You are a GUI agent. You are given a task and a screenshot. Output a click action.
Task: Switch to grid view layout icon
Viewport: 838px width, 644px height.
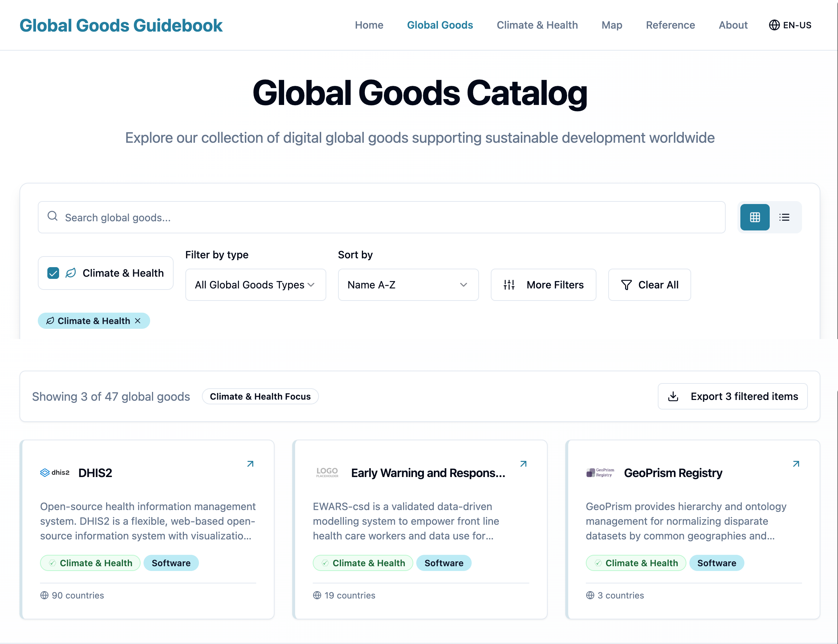click(754, 217)
